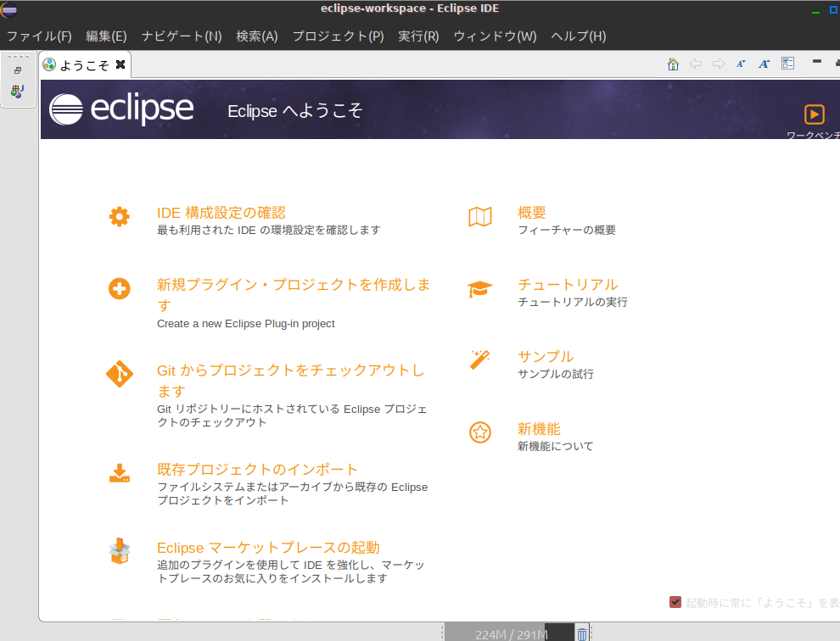Click the back navigation arrow
Image resolution: width=840 pixels, height=641 pixels.
696,64
